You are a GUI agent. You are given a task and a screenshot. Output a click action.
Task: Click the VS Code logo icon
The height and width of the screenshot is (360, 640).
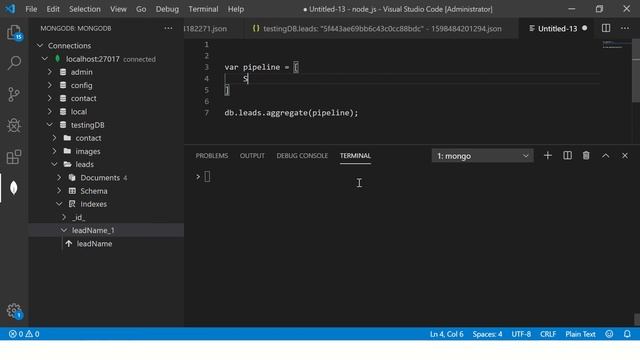[x=10, y=9]
